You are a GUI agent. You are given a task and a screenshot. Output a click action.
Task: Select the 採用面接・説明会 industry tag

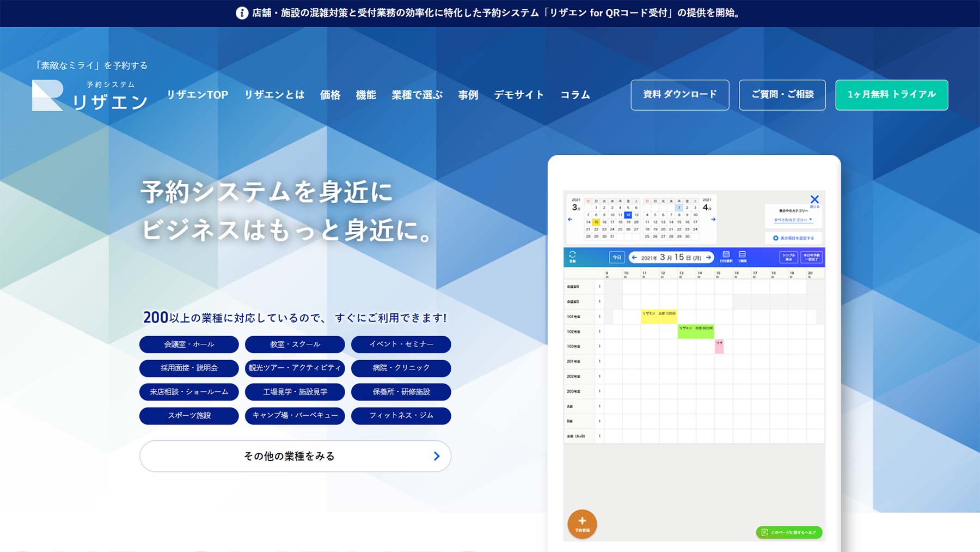(x=189, y=368)
